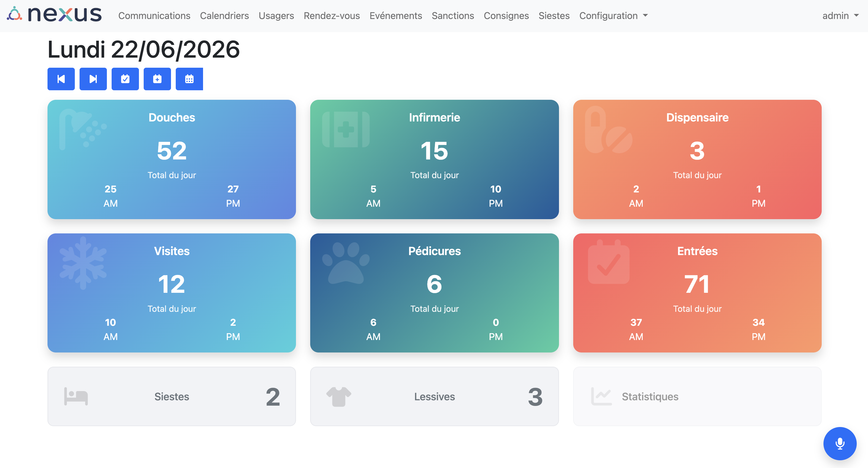
Task: Go to next day arrow button
Action: tap(93, 79)
